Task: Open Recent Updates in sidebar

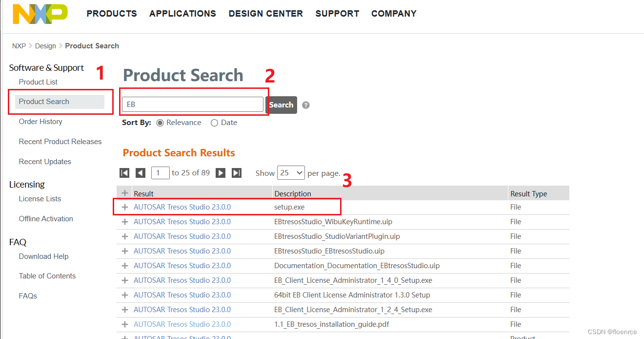Action: point(45,162)
